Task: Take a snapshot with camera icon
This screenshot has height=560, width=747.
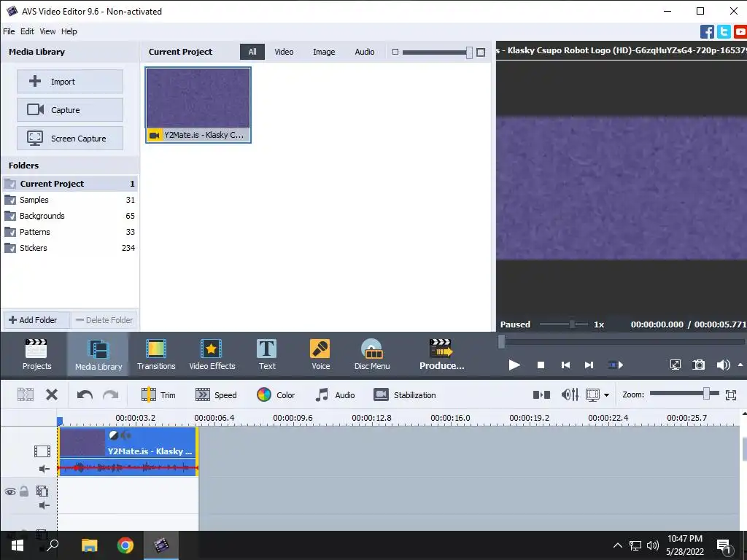Action: [x=698, y=365]
